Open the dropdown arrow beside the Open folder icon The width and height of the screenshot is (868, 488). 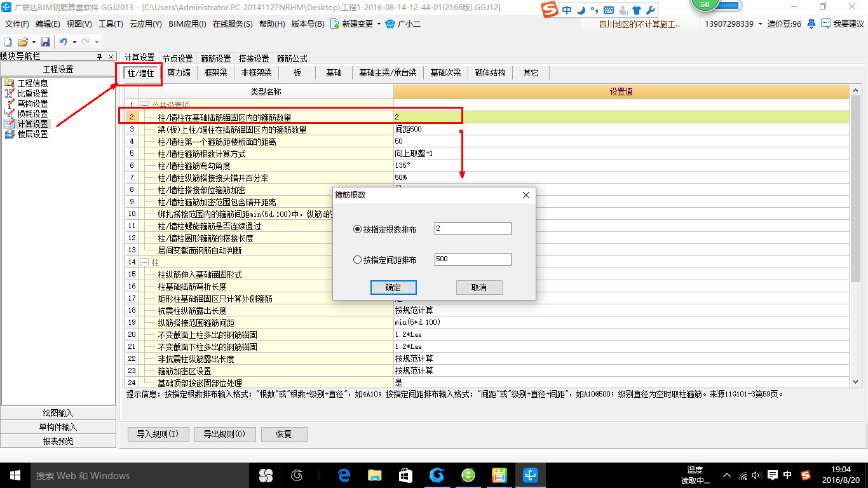click(33, 42)
